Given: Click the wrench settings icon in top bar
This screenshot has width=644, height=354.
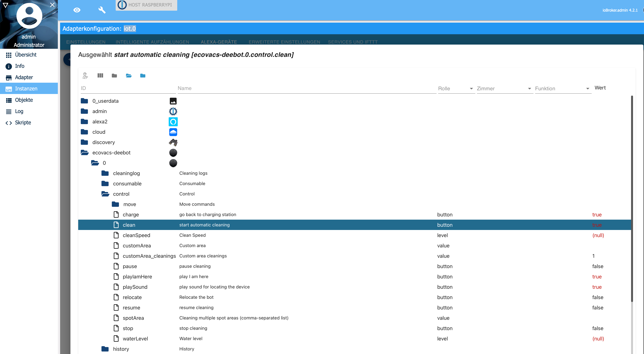Looking at the screenshot, I should coord(102,10).
